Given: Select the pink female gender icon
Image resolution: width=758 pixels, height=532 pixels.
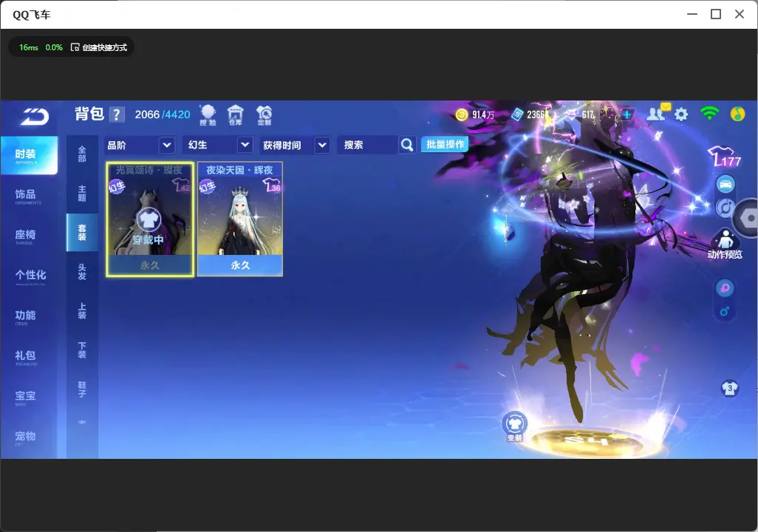Looking at the screenshot, I should point(725,289).
